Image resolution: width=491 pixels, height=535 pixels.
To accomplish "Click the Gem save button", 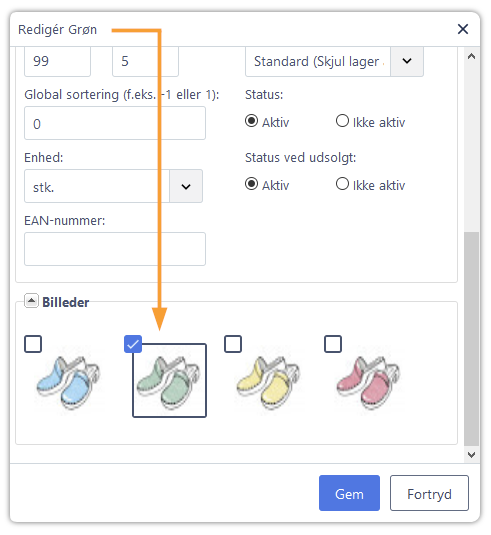I will tap(349, 493).
